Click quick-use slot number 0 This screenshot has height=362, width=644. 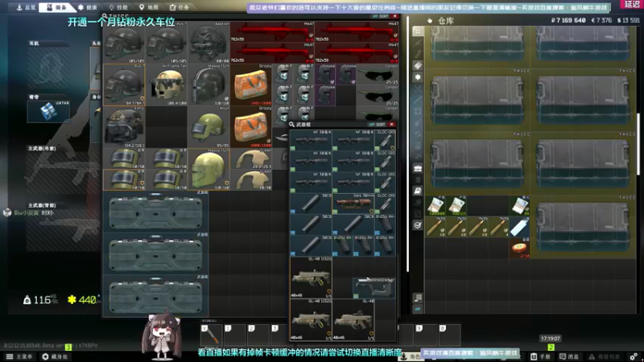(x=449, y=335)
